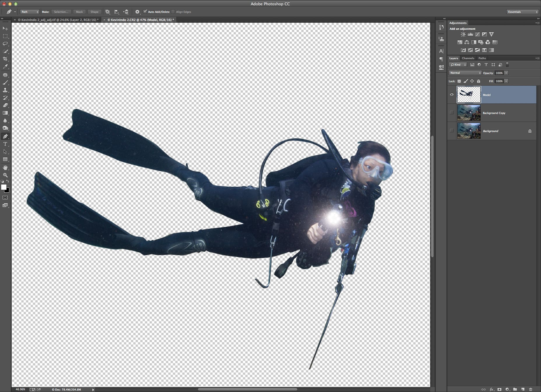
Task: Click the Make Selection button
Action: pyautogui.click(x=61, y=12)
